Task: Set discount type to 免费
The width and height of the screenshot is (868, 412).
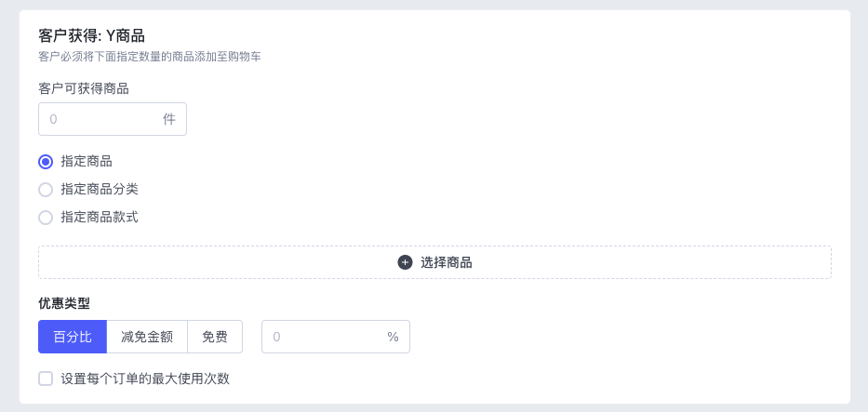Action: [215, 337]
